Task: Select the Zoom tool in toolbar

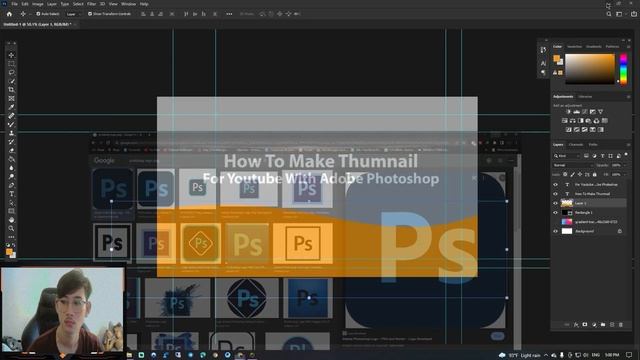Action: pos(11,228)
